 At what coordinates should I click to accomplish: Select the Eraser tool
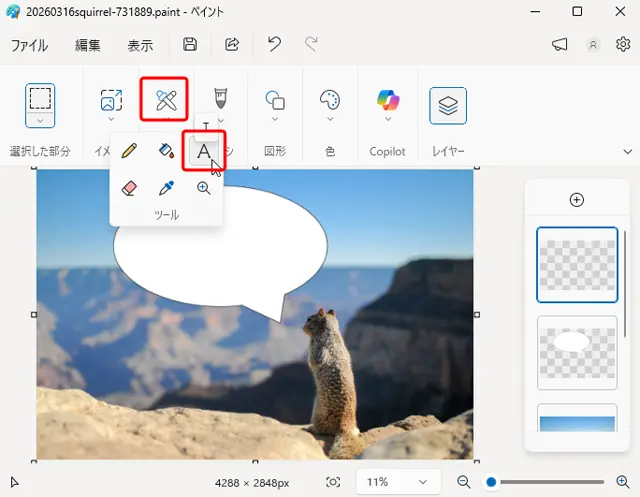coord(129,188)
